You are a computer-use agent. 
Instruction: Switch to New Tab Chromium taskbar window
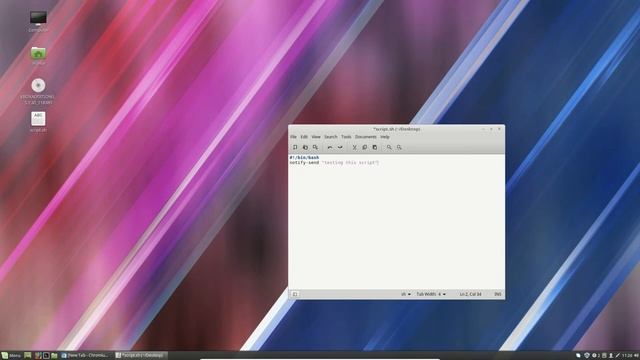click(x=85, y=356)
